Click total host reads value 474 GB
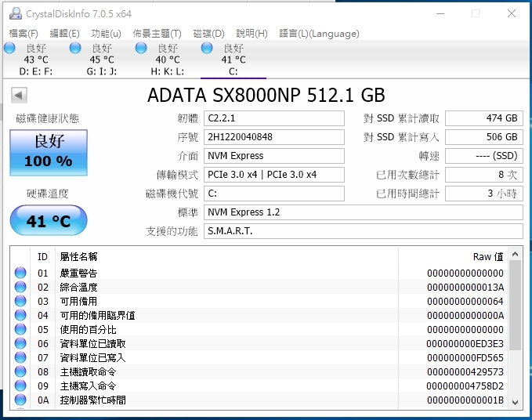 click(484, 118)
